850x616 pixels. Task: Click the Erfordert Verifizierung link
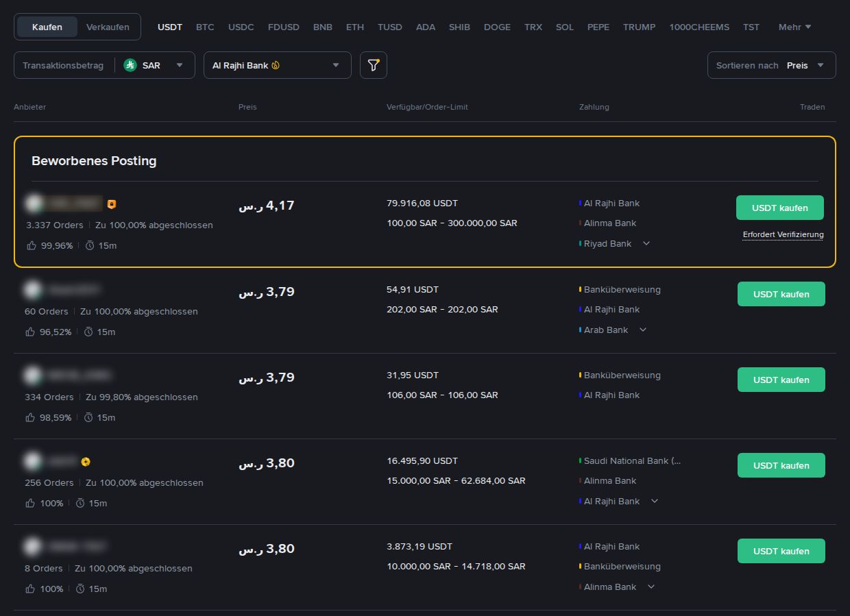click(784, 234)
